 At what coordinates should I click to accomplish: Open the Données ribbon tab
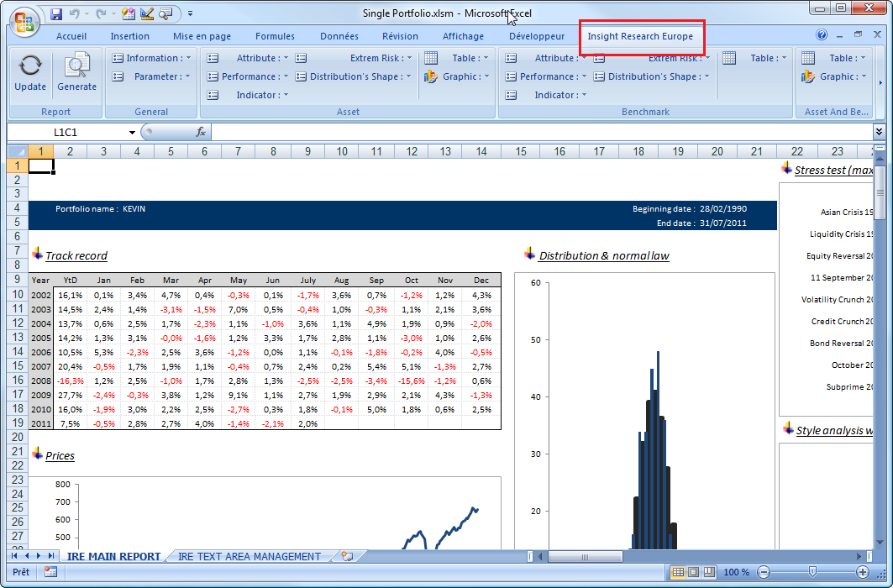[x=339, y=36]
